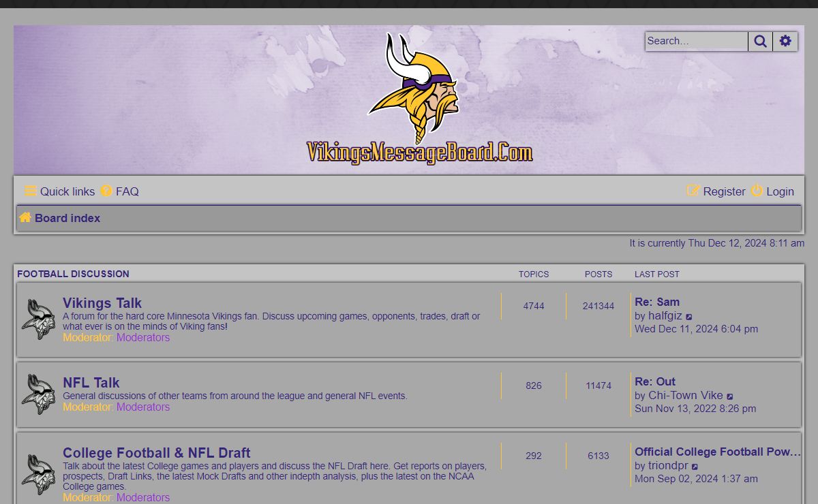Open the Vikings Talk forum
818x504 pixels.
coord(102,303)
